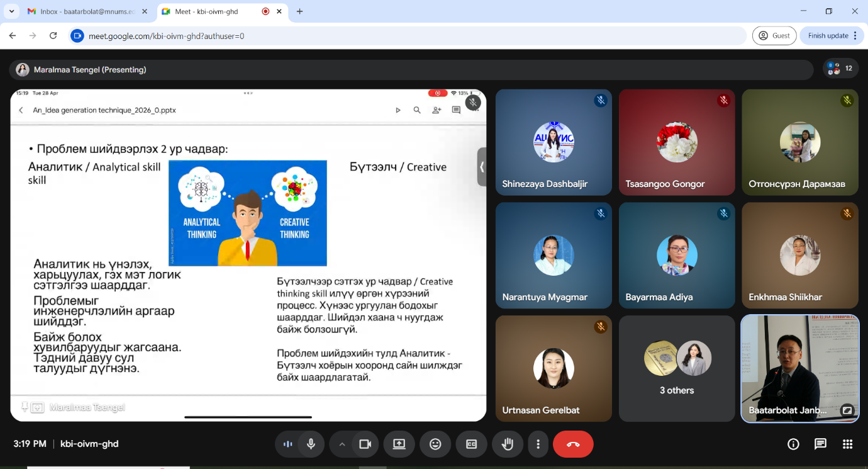Raise your hand in the meeting
The height and width of the screenshot is (469, 868).
point(507,444)
